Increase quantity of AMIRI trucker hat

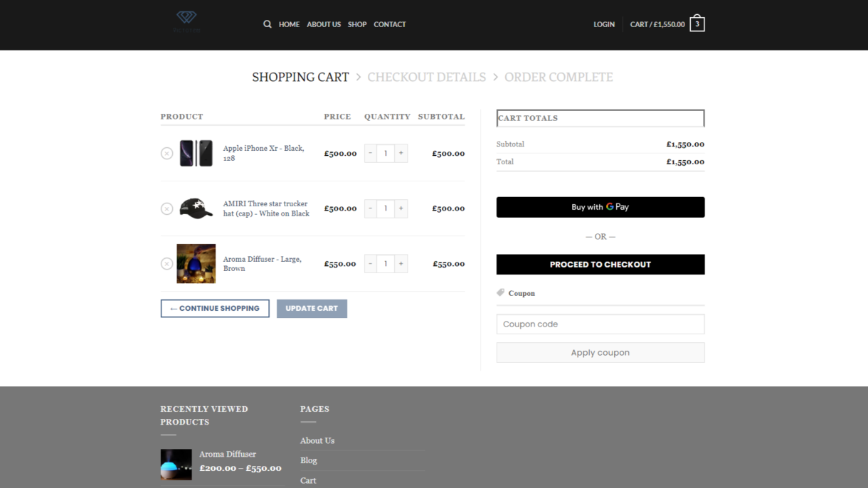click(401, 208)
